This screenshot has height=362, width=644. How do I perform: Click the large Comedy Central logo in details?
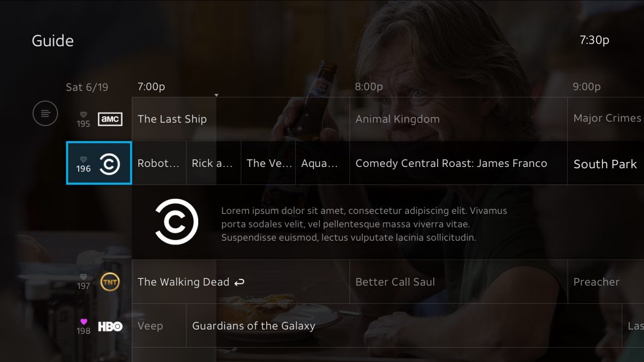[x=176, y=222]
